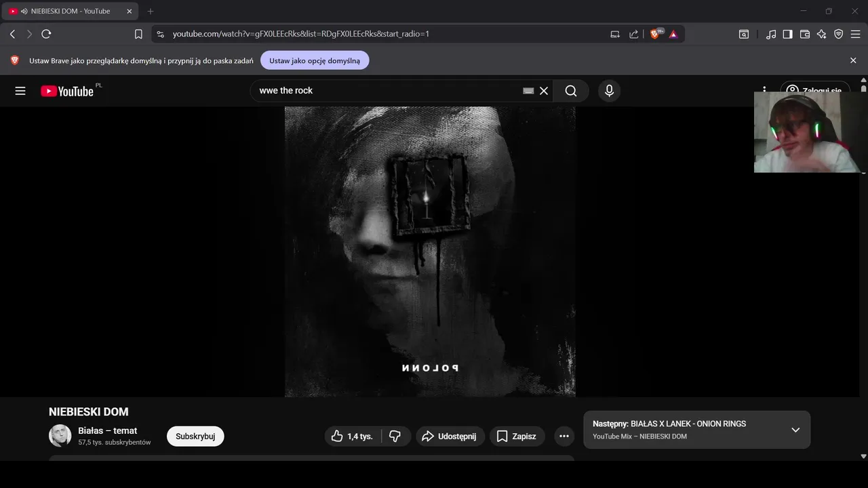Click 'Następny: BIAŁAS X LANEK - ONION RINGS'

[669, 424]
